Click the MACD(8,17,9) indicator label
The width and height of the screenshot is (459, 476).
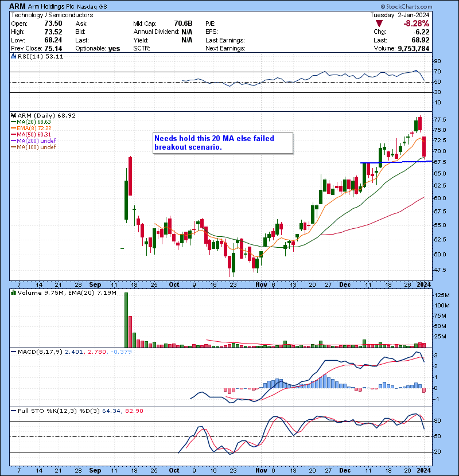40,352
